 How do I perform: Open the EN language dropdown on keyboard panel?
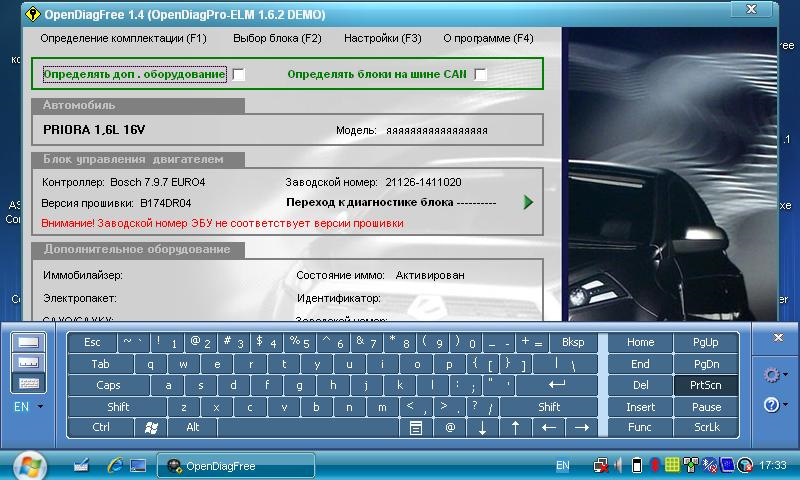pos(28,407)
